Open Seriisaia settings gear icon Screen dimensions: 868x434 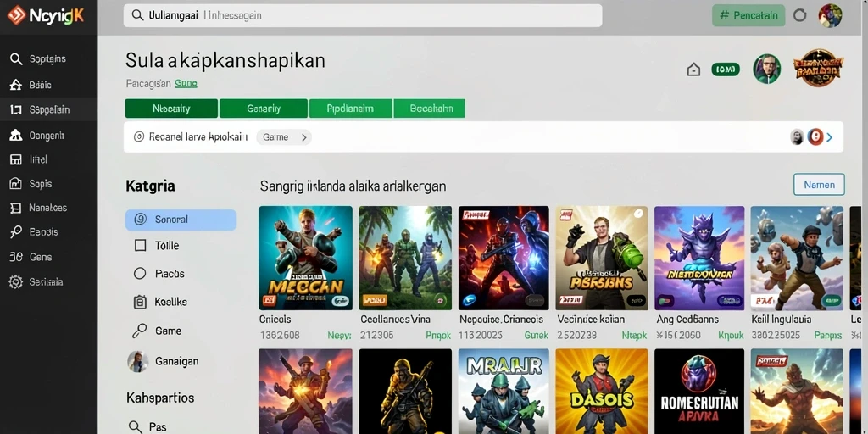point(16,281)
